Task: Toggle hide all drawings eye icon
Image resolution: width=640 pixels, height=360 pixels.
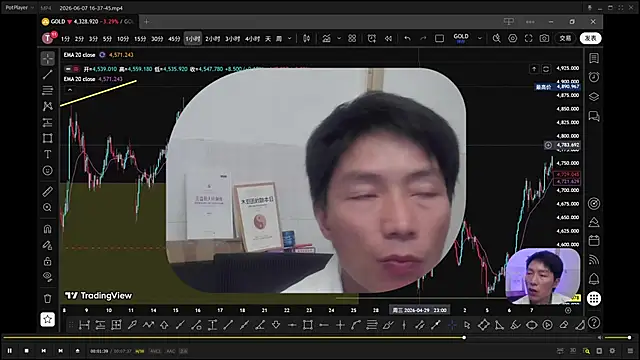Action: 48,277
